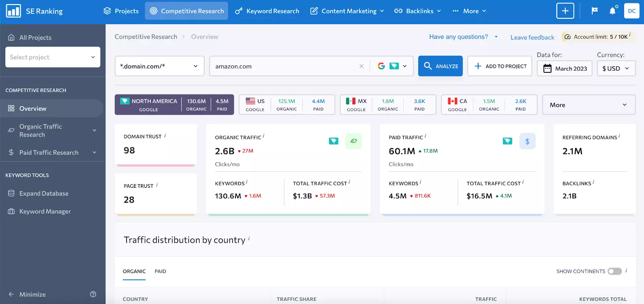Click the North America icon in Paid Traffic card

(x=508, y=141)
